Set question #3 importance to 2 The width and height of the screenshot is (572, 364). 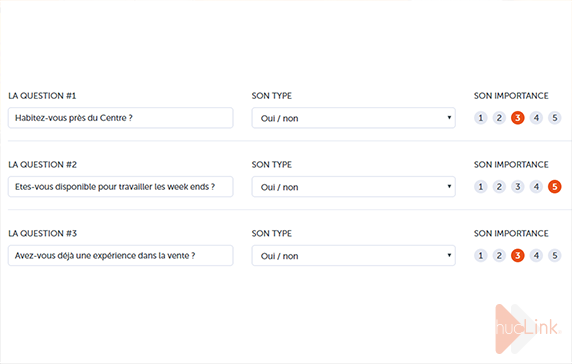(499, 256)
